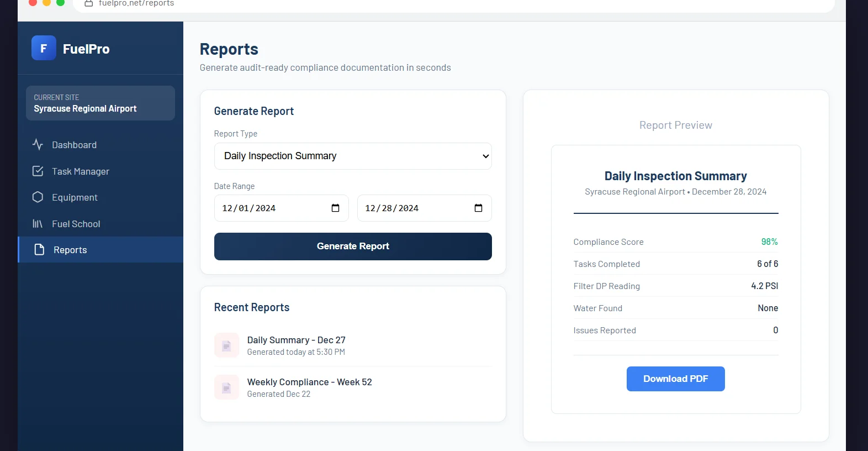Open the Weekly Compliance - Week 52 report
Viewport: 868px width, 451px height.
(353, 387)
